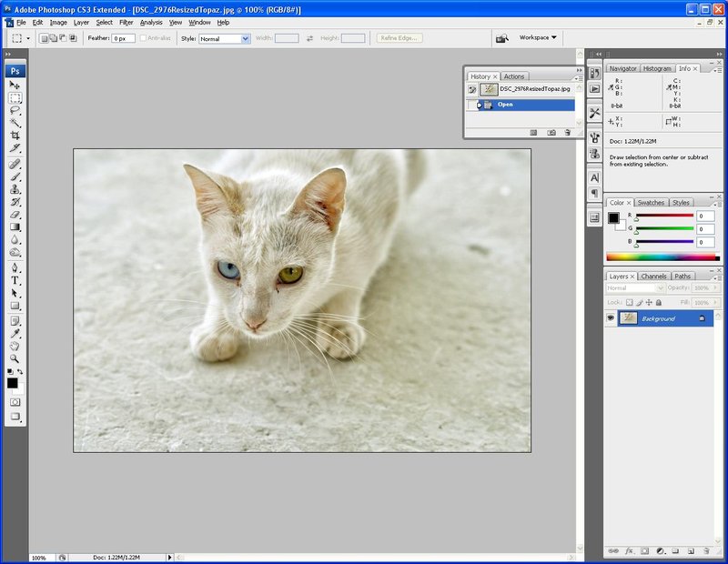Select the Crop tool
This screenshot has height=564, width=728.
pyautogui.click(x=15, y=136)
